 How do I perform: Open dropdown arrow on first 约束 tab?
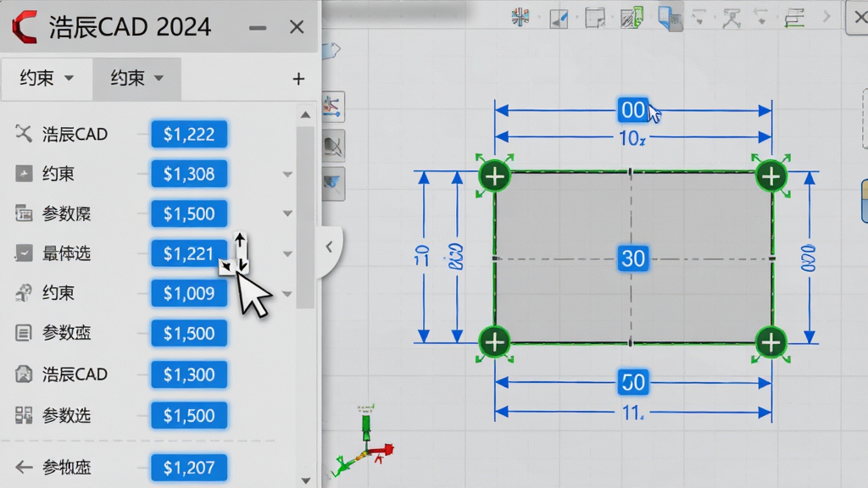(x=69, y=78)
